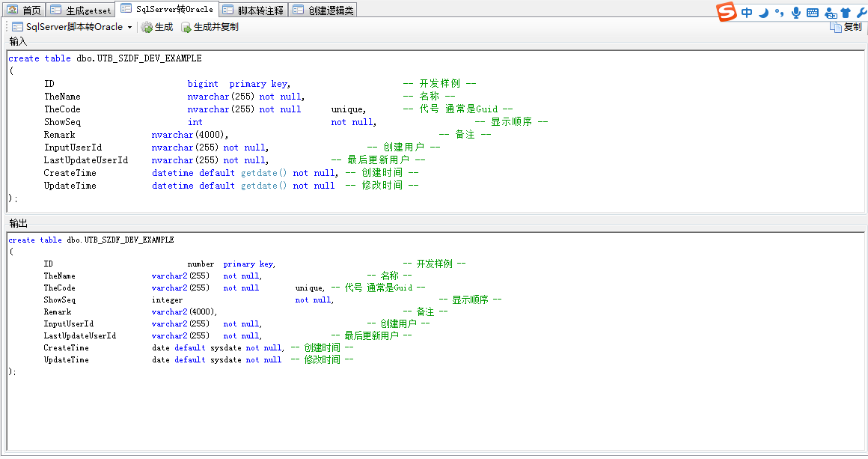
Task: Click the microphone voice input icon
Action: pos(796,13)
